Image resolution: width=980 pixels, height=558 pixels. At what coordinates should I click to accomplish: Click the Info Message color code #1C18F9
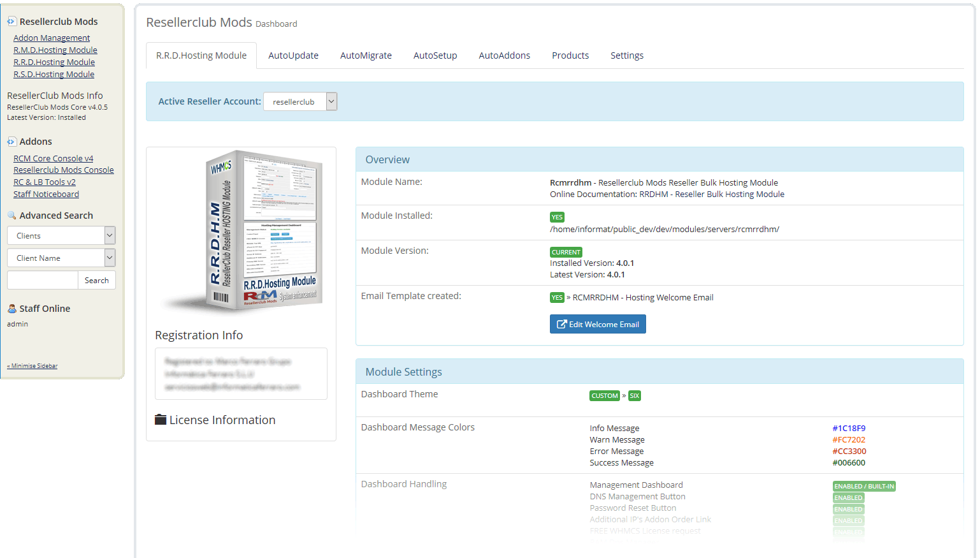[849, 429]
